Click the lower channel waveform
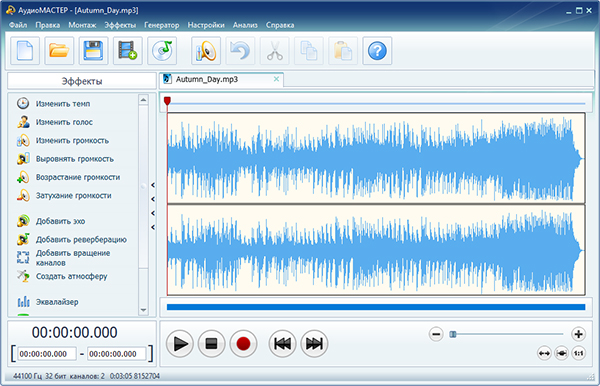The height and width of the screenshot is (386, 600). [376, 250]
